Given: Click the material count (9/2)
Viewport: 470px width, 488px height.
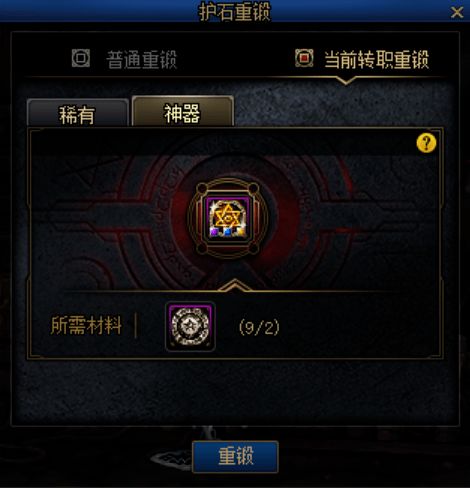Looking at the screenshot, I should pos(259,327).
